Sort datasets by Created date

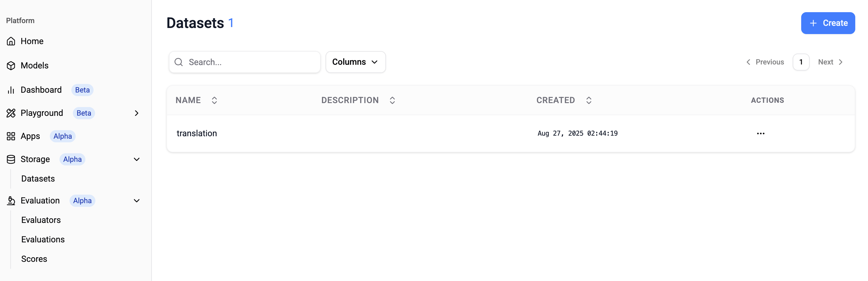coord(589,100)
